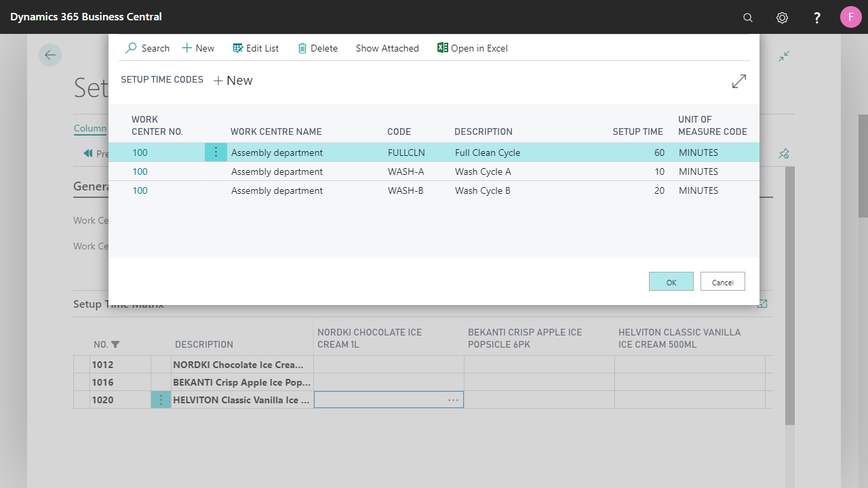Open lookup ellipsis in matrix cell

453,400
